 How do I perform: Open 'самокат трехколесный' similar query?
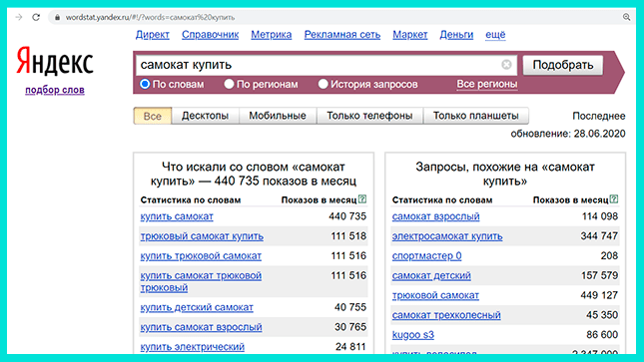(x=446, y=315)
